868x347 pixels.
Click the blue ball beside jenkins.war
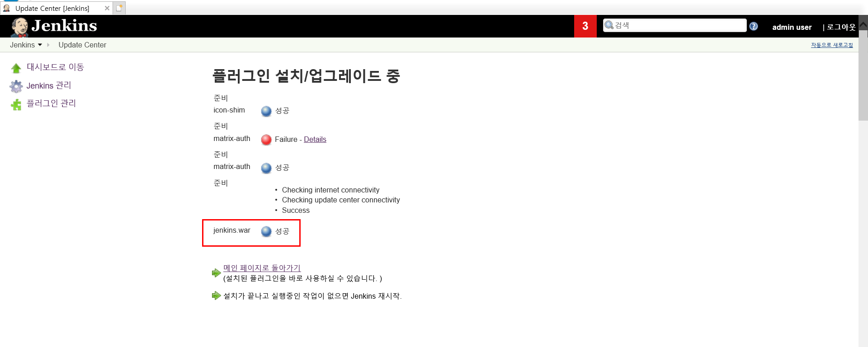(266, 231)
